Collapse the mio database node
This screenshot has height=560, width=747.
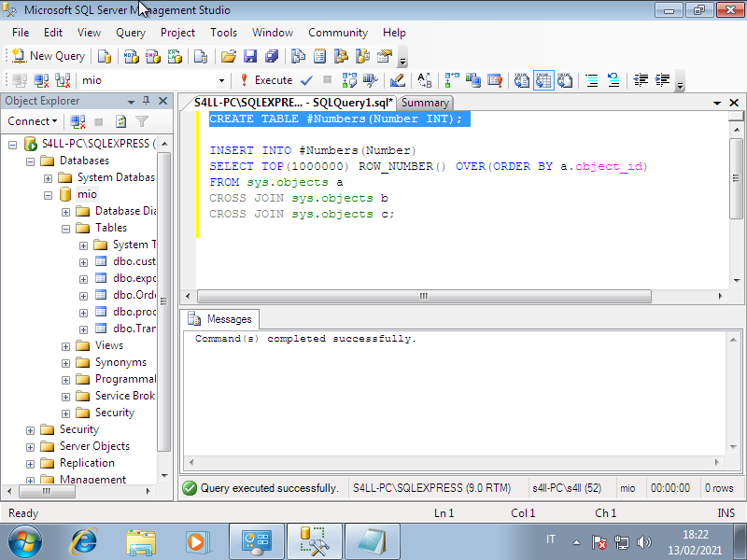pos(49,195)
